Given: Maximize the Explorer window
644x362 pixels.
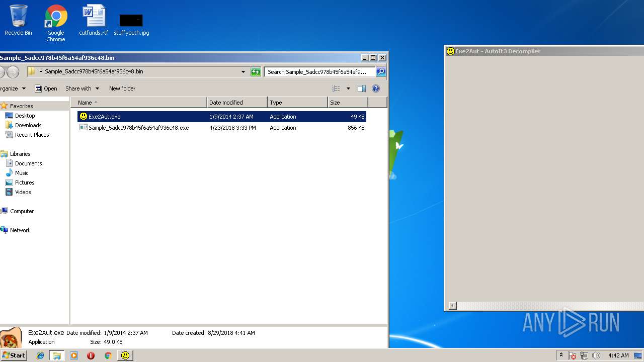Looking at the screenshot, I should [373, 58].
